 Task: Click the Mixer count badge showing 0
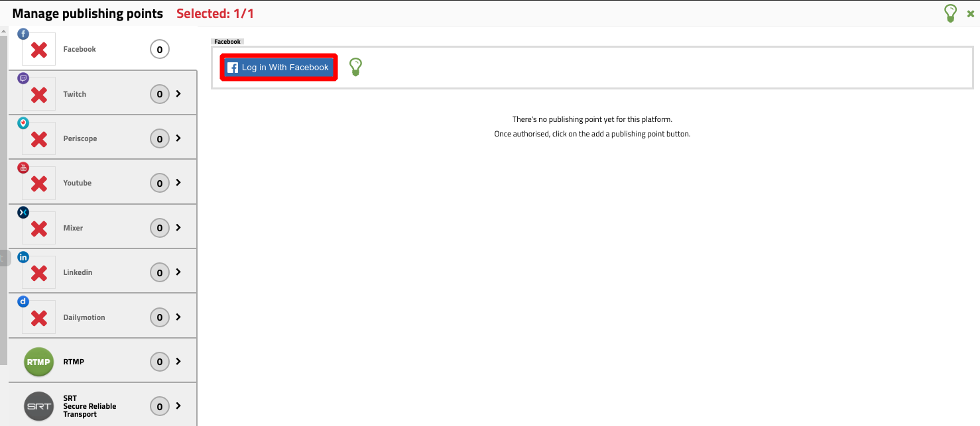pos(160,228)
